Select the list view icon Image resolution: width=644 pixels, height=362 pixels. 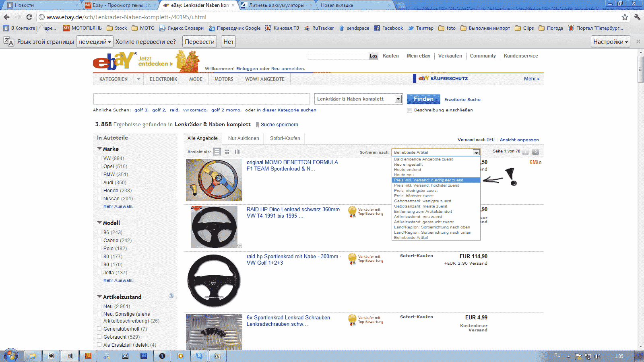tap(217, 152)
